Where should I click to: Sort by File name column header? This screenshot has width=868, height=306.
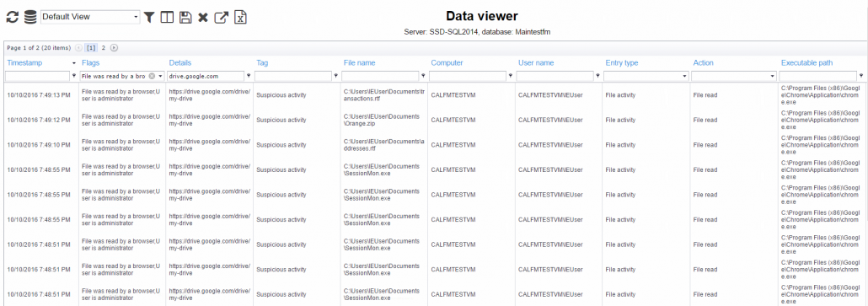pos(359,63)
